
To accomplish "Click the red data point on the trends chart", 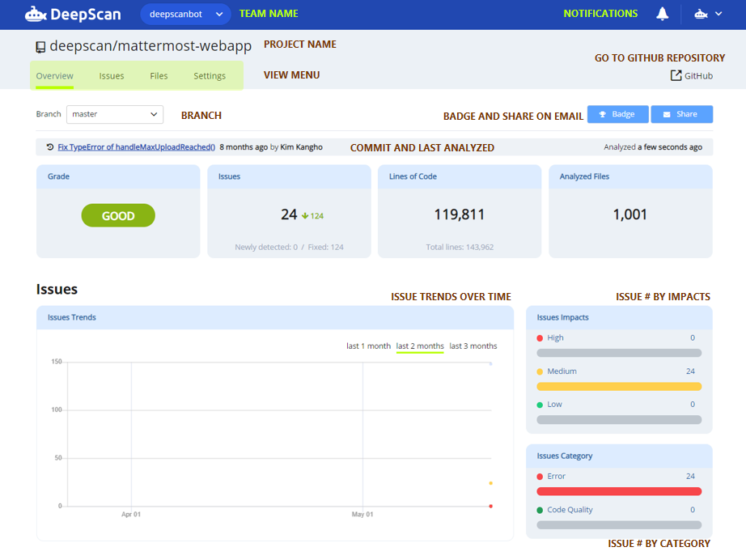I will [x=490, y=507].
